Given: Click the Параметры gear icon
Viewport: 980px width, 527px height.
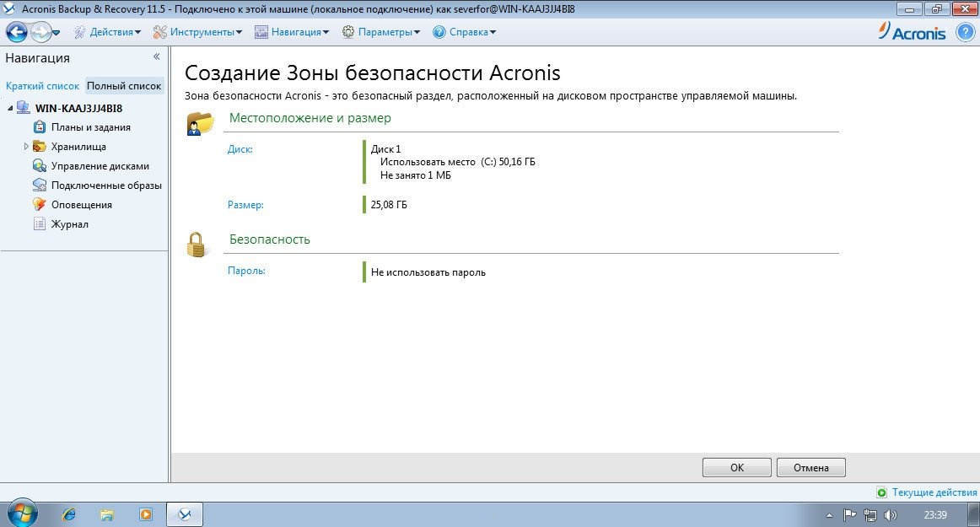Looking at the screenshot, I should tap(348, 32).
